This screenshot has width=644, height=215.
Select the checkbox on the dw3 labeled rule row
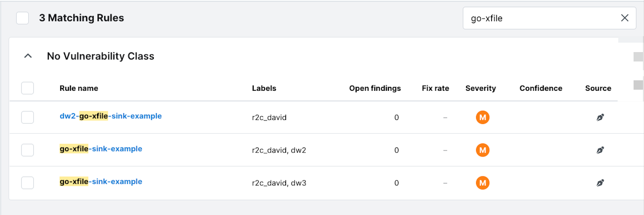click(27, 183)
